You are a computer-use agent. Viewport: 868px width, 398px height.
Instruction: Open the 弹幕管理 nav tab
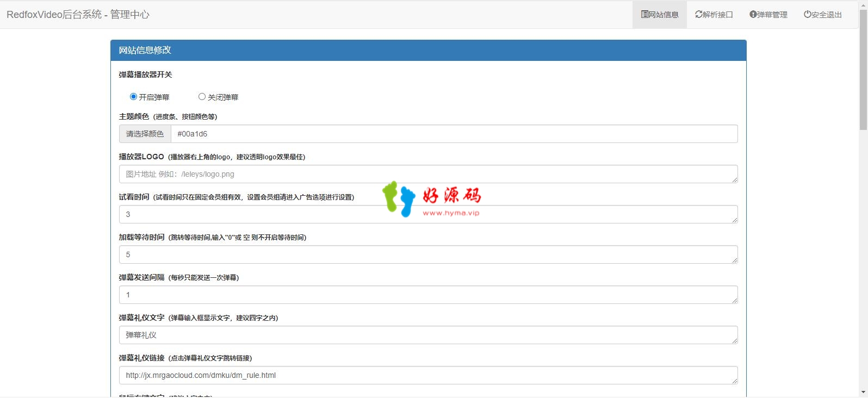click(768, 15)
